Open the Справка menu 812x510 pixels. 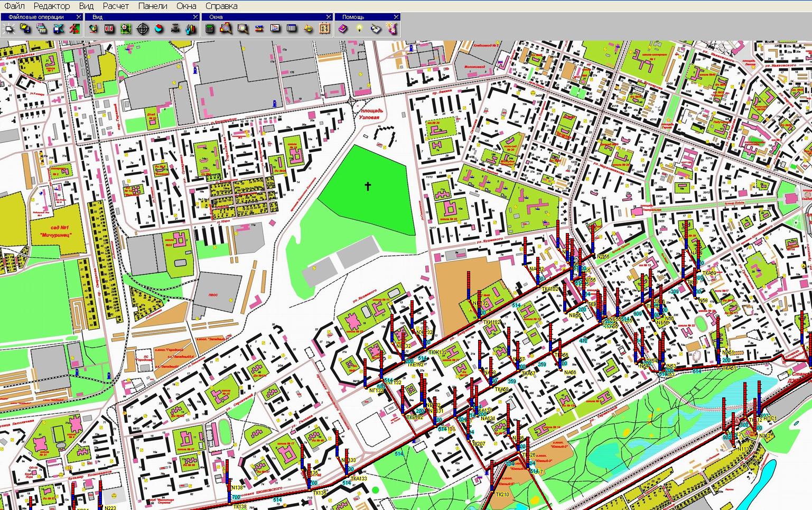pyautogui.click(x=221, y=6)
